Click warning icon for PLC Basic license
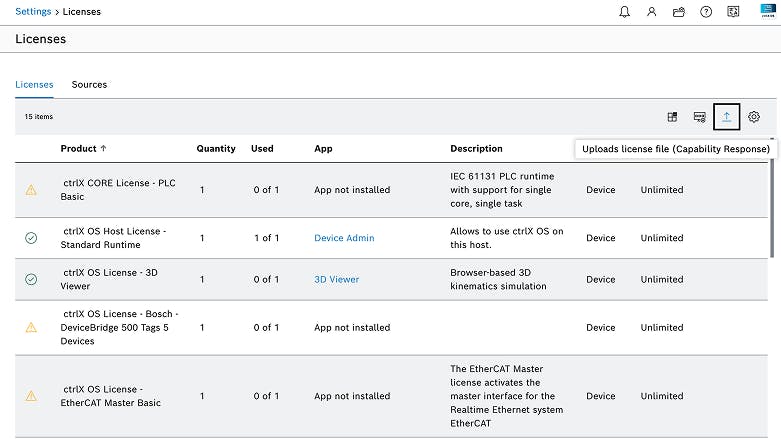This screenshot has height=439, width=781. [x=31, y=190]
